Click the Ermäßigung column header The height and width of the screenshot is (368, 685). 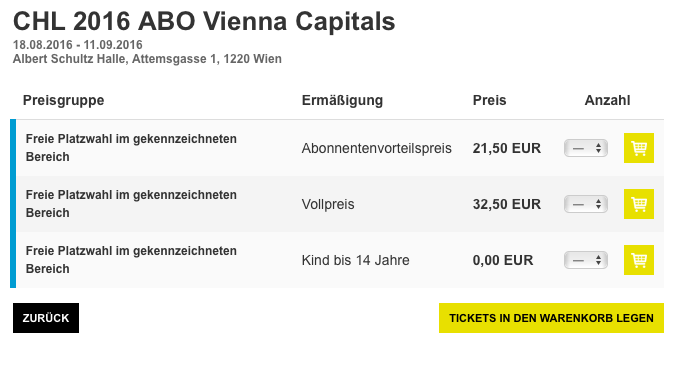tap(342, 100)
